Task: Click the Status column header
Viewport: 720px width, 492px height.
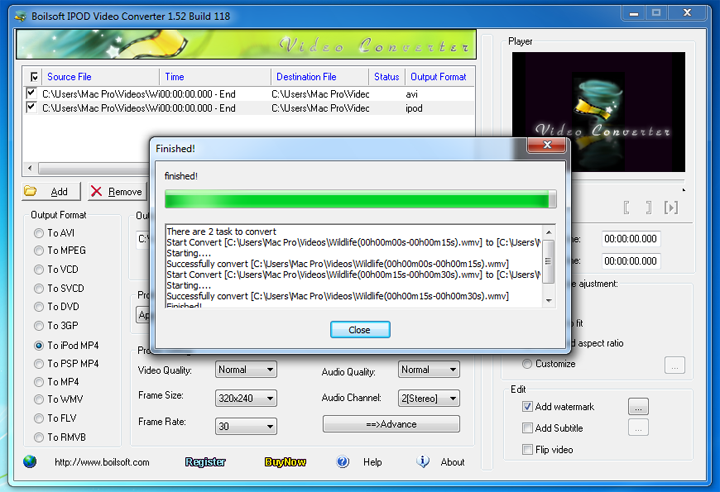Action: tap(387, 77)
